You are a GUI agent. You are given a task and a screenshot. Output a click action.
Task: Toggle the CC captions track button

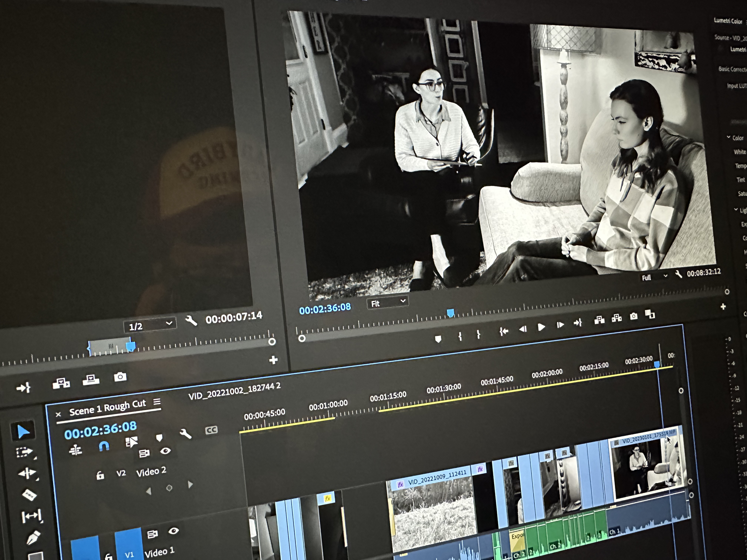click(212, 430)
